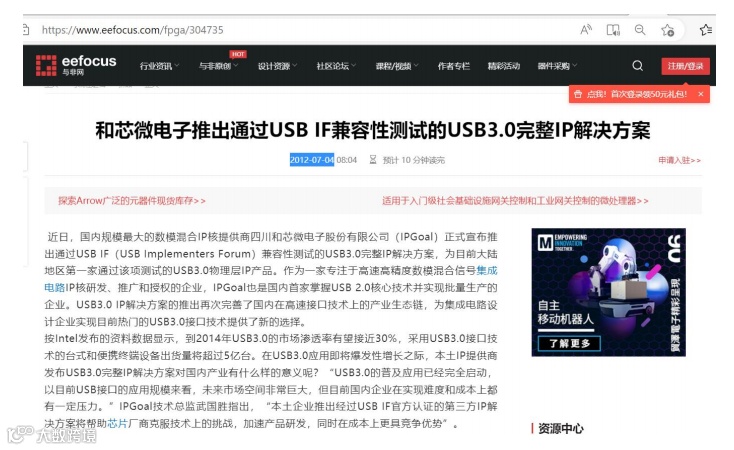
Task: Open the site search magnifier icon
Action: pyautogui.click(x=637, y=66)
